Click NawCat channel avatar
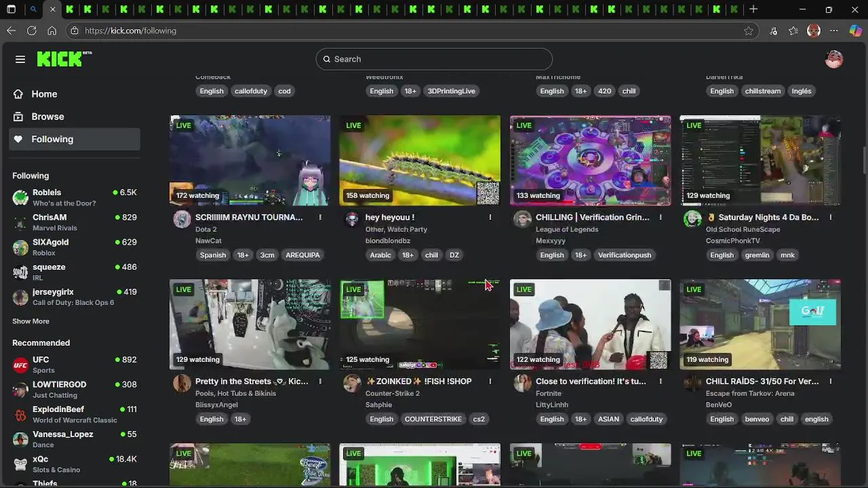The image size is (868, 488). coord(182,219)
